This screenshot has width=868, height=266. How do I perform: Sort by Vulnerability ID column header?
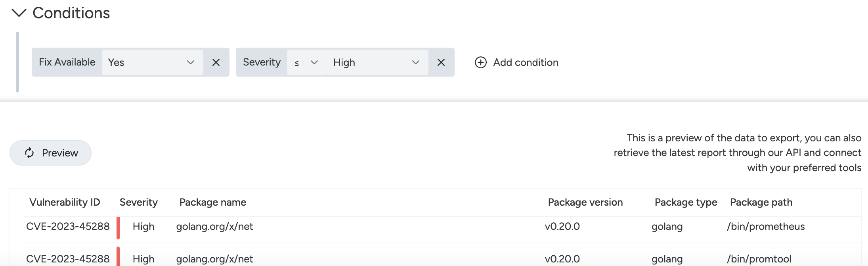point(65,202)
